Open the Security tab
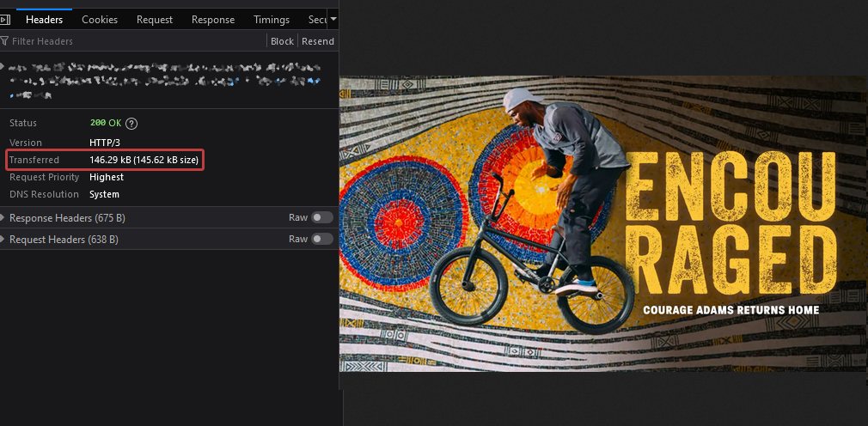868x426 pixels. tap(318, 20)
